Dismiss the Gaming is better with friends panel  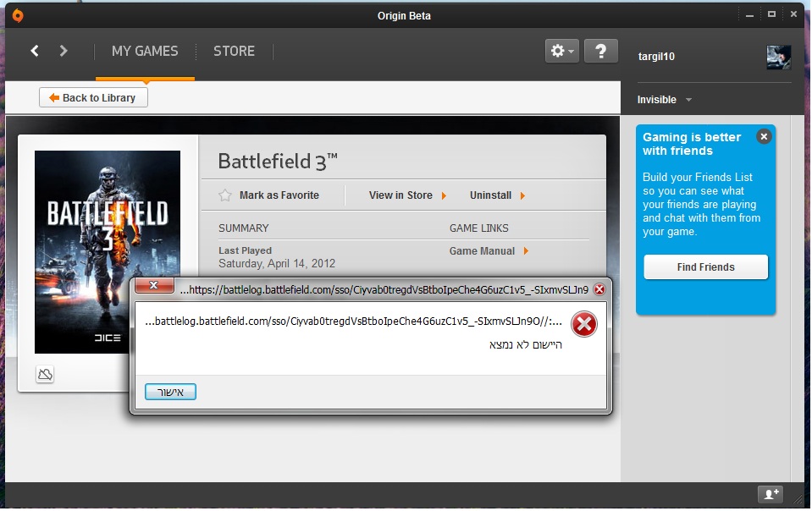point(764,136)
